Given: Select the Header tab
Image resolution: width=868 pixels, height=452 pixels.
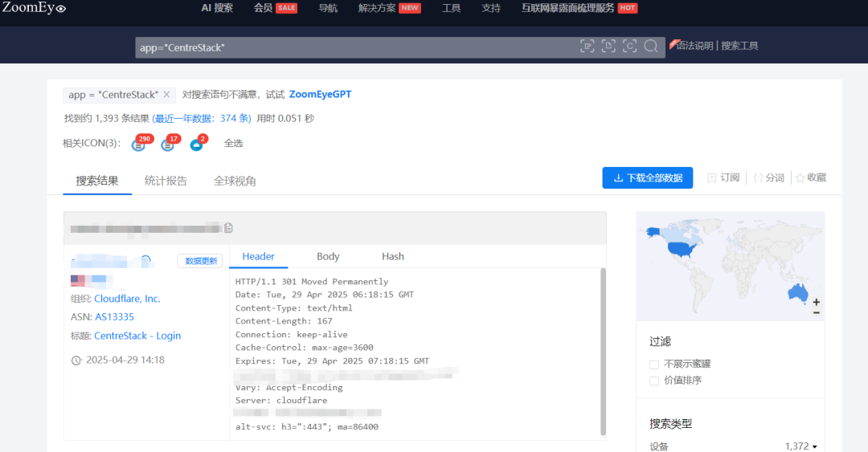Looking at the screenshot, I should pyautogui.click(x=258, y=257).
